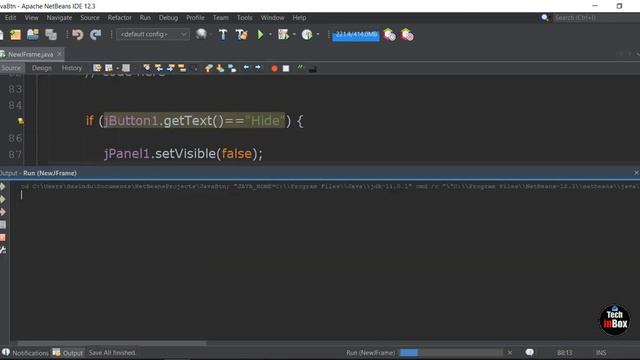
Task: Click the wrench settings icon in Output sidebar
Action: click(x=3, y=250)
